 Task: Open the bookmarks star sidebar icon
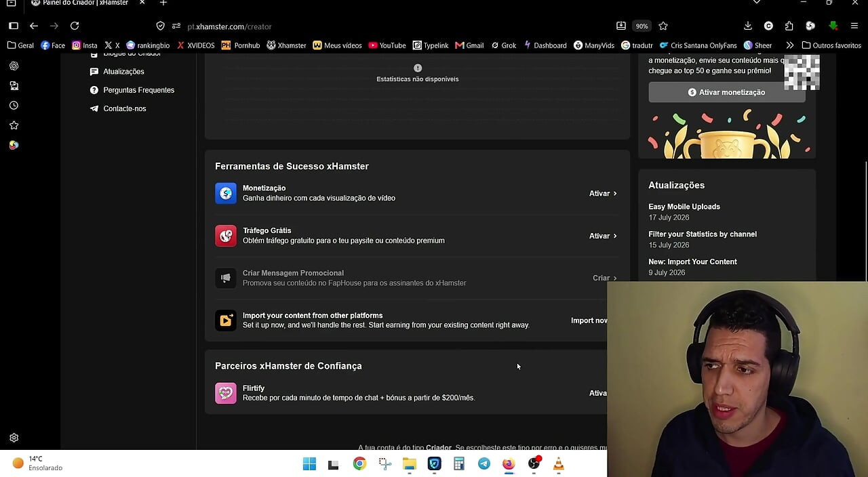14,125
